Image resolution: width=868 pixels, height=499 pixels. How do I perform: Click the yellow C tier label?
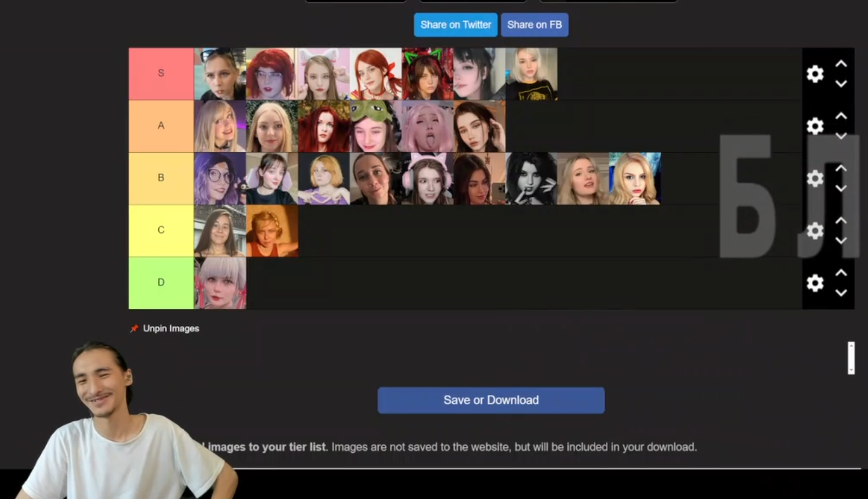pyautogui.click(x=161, y=230)
